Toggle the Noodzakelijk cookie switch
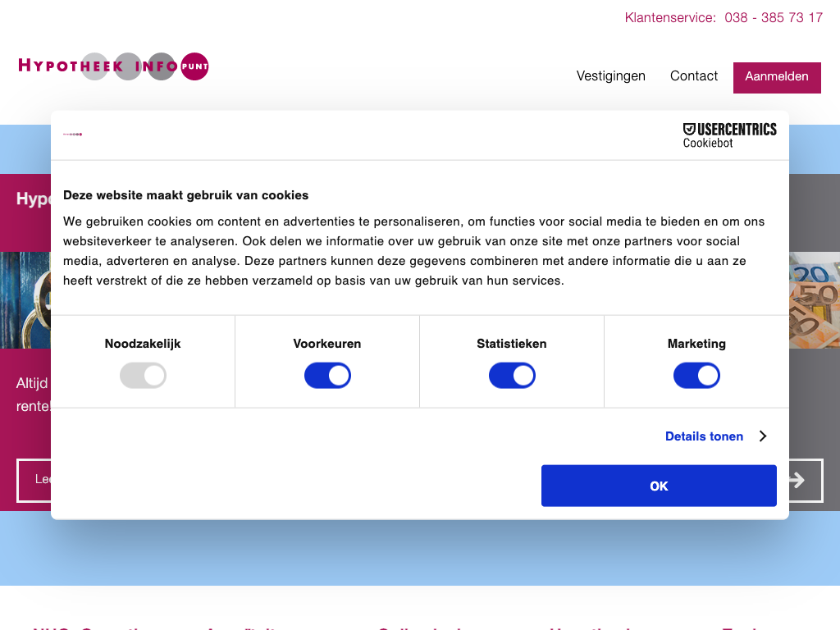Image resolution: width=840 pixels, height=630 pixels. pyautogui.click(x=143, y=377)
